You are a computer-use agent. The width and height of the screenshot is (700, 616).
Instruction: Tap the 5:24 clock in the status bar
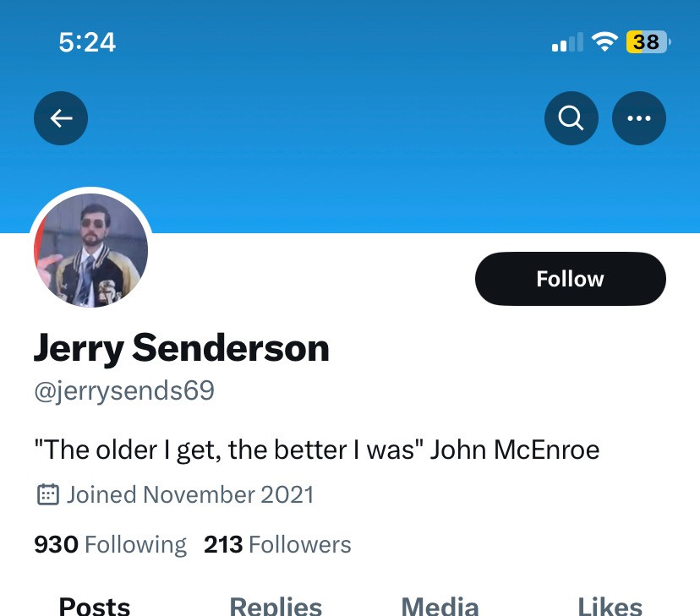pyautogui.click(x=87, y=41)
